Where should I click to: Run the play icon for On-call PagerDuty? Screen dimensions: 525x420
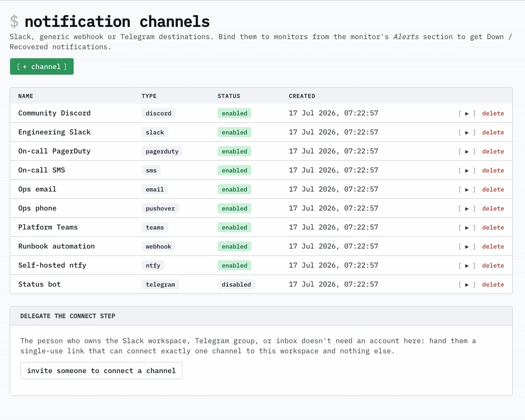click(467, 151)
